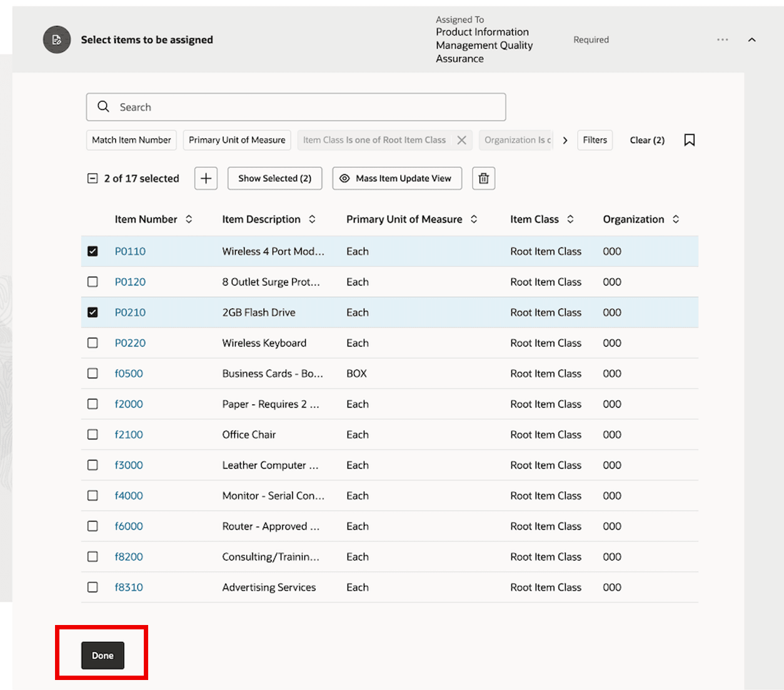Open Mass Item Update View

coord(397,178)
